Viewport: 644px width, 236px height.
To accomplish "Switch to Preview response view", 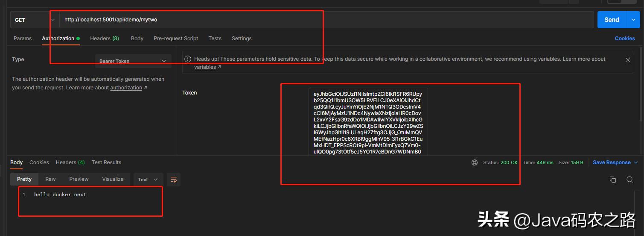I will (x=79, y=179).
